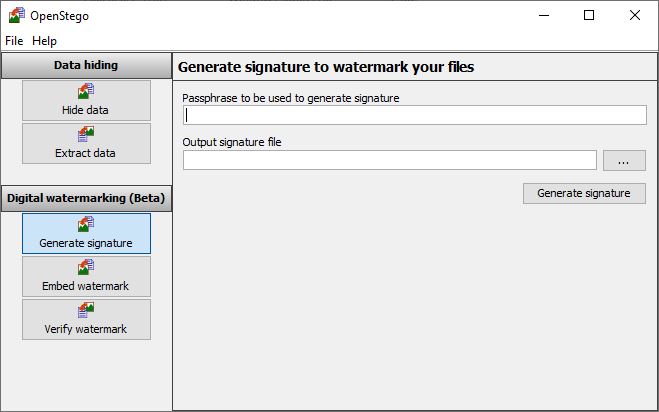Click the 'Extract data' text label

tap(85, 153)
